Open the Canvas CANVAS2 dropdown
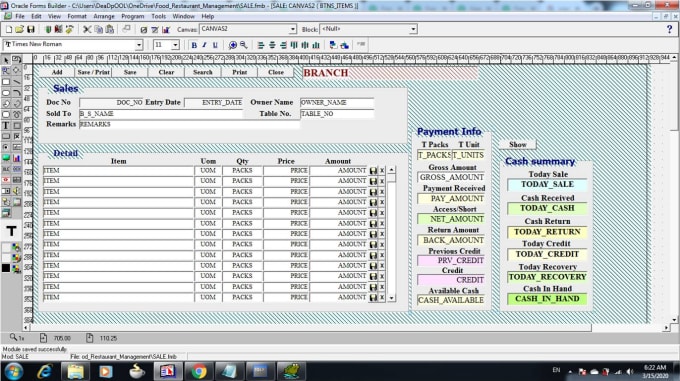 pyautogui.click(x=293, y=29)
